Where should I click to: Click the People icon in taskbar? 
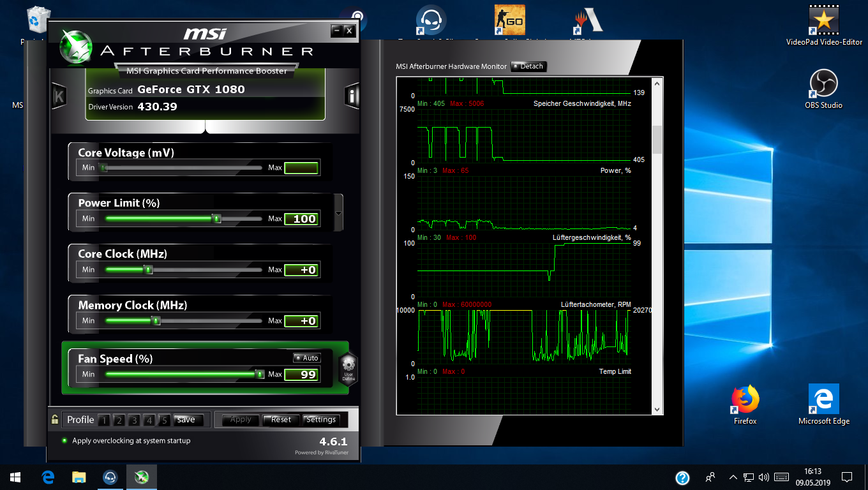(710, 477)
